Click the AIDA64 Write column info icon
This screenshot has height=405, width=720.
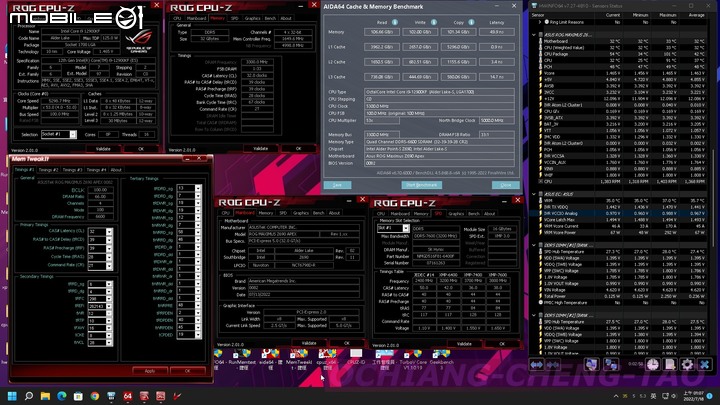point(433,22)
